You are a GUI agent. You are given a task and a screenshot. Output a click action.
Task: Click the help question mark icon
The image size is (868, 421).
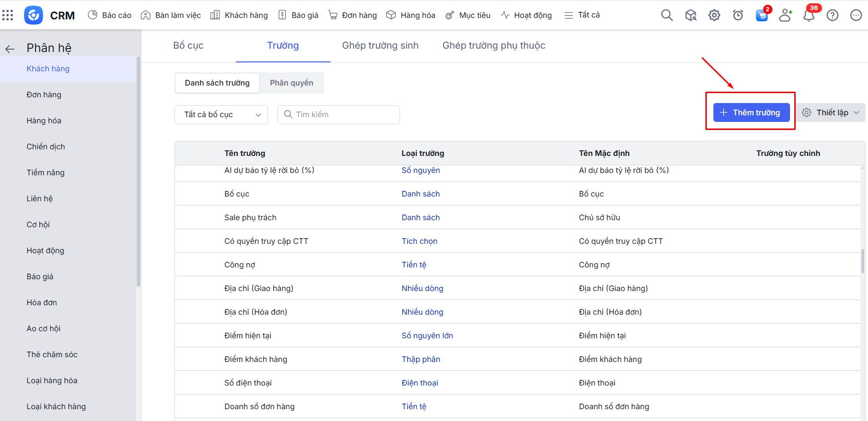click(833, 15)
